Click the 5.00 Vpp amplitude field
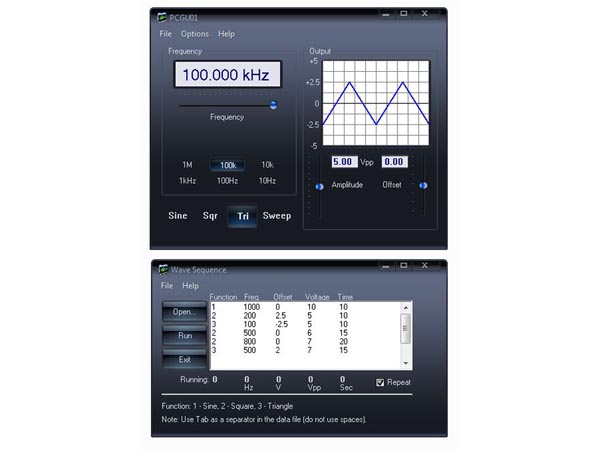 pos(342,161)
